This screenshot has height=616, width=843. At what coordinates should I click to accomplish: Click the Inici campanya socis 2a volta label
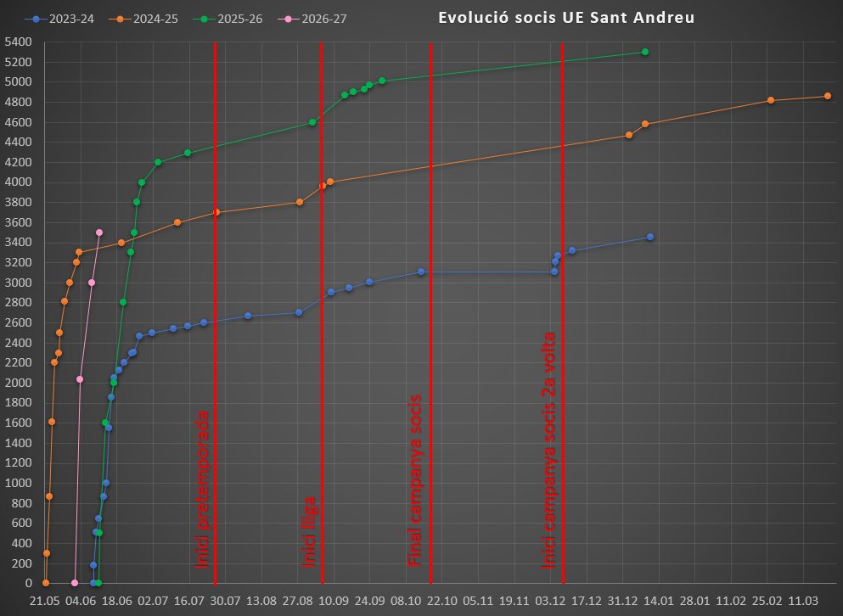tap(548, 451)
